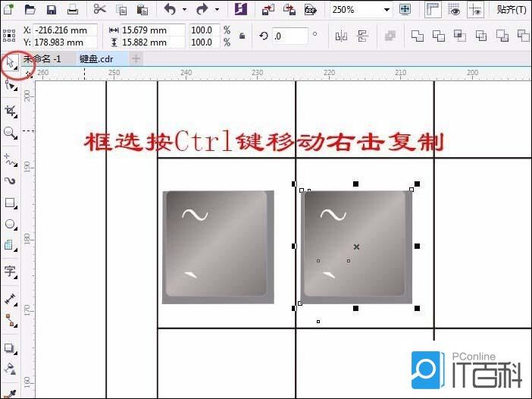The width and height of the screenshot is (532, 399).
Task: Click the object origin reference point grid
Action: pyautogui.click(x=9, y=36)
